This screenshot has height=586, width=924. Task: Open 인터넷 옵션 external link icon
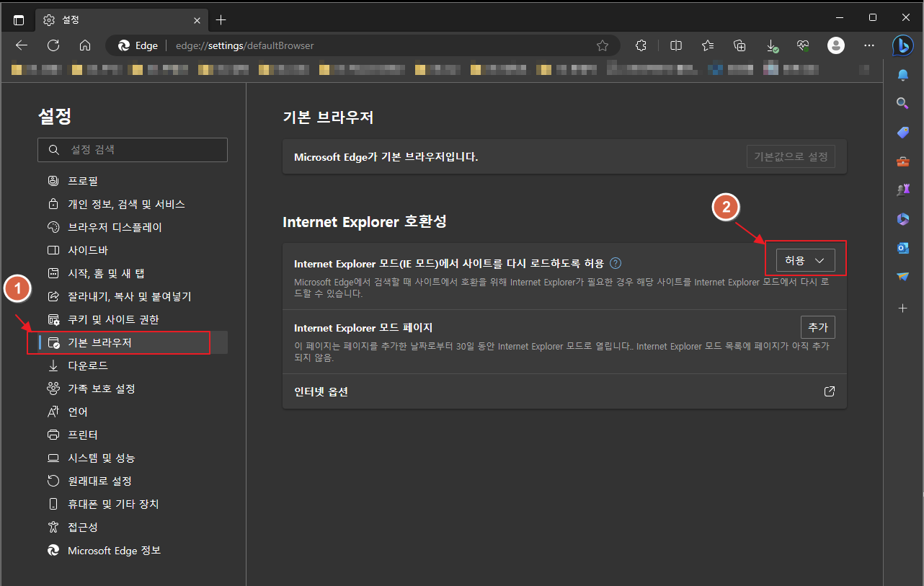click(829, 391)
